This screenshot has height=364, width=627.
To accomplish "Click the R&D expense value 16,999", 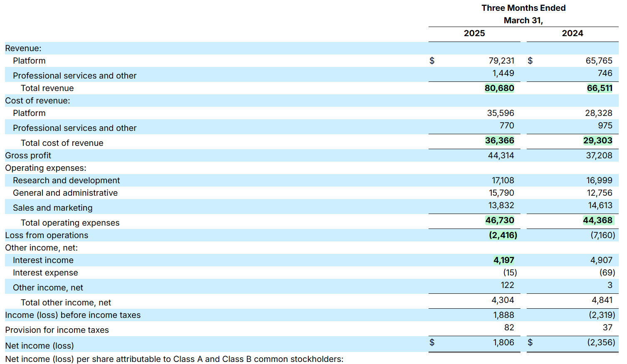I will click(x=600, y=180).
